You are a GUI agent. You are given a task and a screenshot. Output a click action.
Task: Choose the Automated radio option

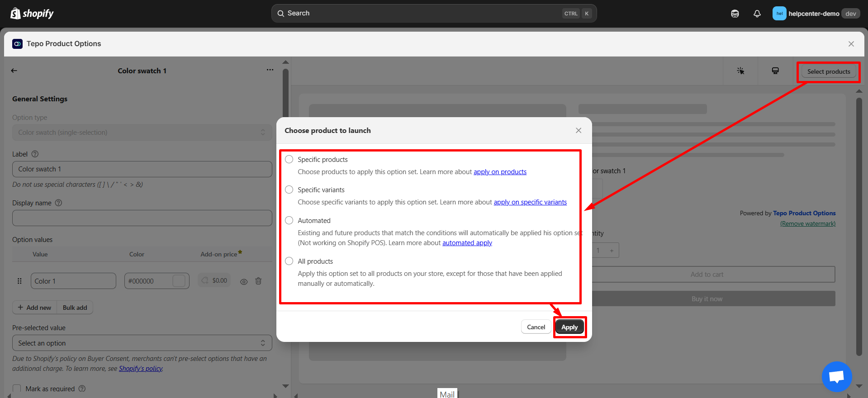point(289,220)
